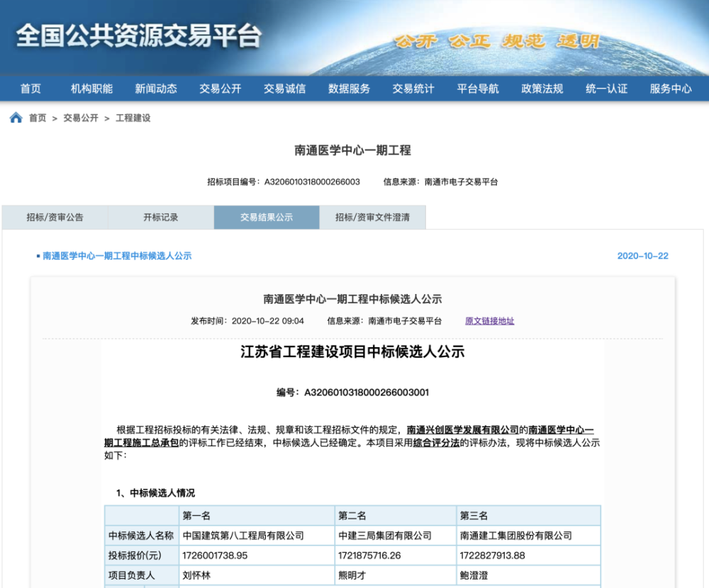The width and height of the screenshot is (709, 588).
Task: Open 首页 in the navigation bar
Action: point(30,89)
